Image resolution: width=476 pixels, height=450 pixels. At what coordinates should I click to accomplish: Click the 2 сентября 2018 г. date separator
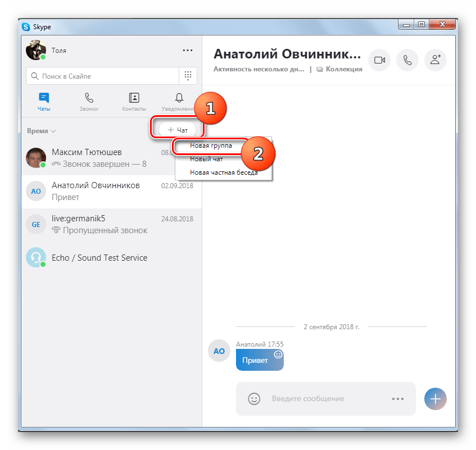(x=332, y=327)
